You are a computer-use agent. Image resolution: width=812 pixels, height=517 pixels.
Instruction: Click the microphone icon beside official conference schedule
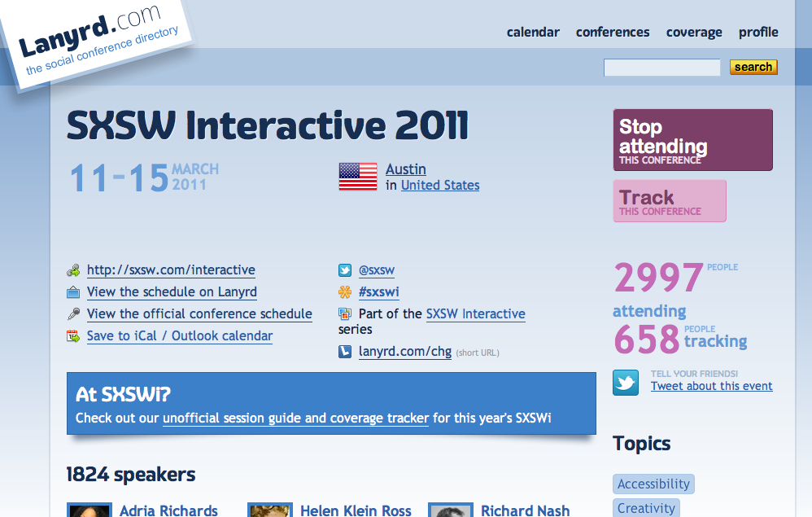pos(73,314)
